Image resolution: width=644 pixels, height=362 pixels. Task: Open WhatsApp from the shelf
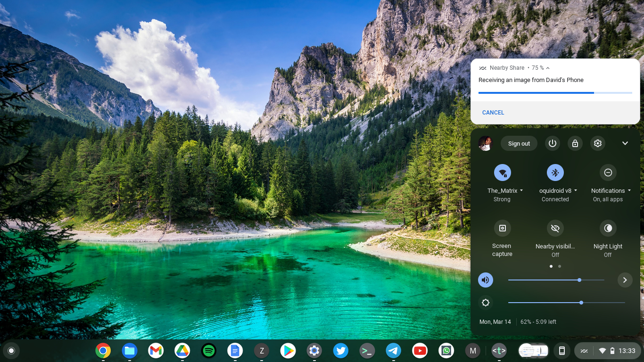pos(446,351)
